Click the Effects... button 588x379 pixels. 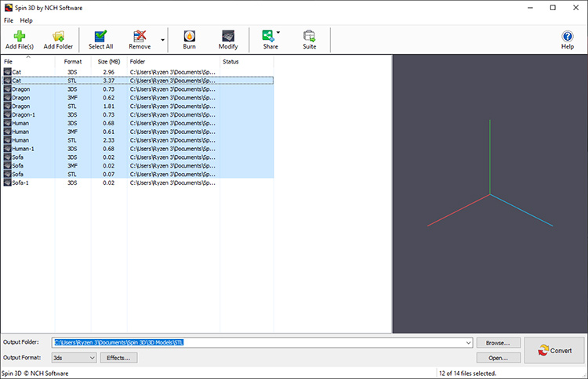tap(118, 358)
